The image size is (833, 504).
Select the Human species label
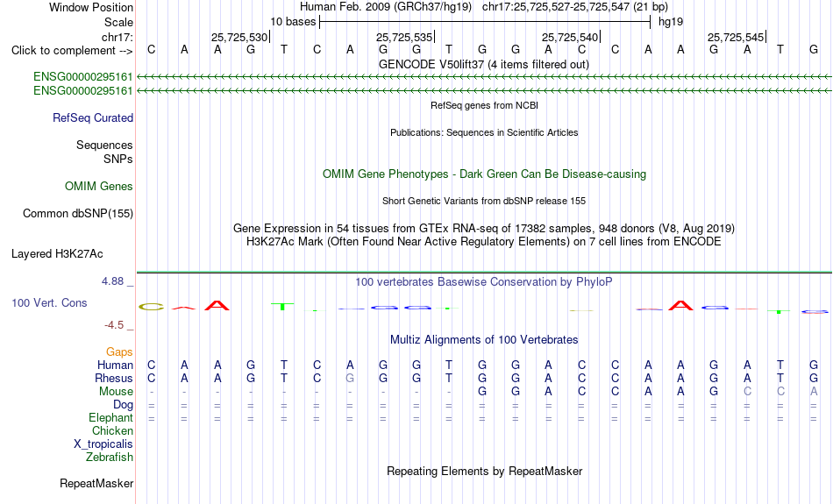[115, 365]
